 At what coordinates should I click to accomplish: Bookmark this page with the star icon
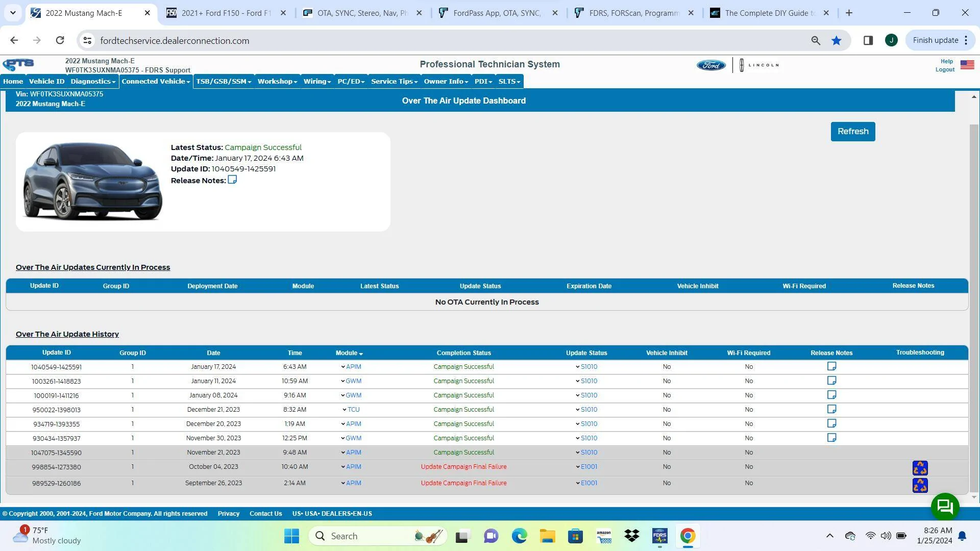pyautogui.click(x=836, y=40)
